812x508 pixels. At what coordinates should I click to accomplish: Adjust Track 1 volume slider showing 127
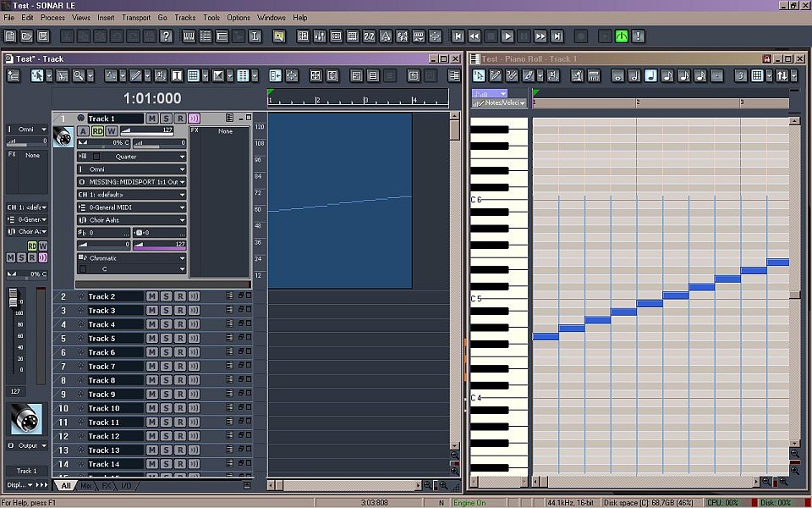click(x=146, y=130)
